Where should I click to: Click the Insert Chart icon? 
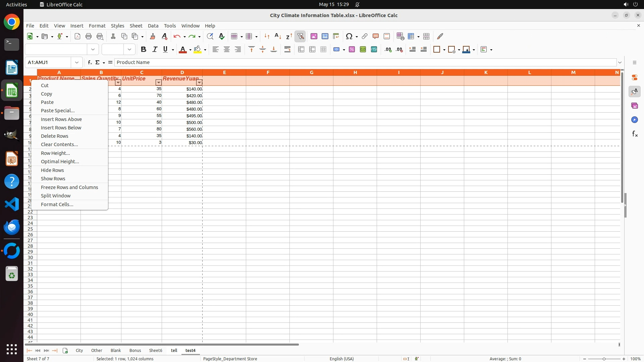pyautogui.click(x=325, y=36)
